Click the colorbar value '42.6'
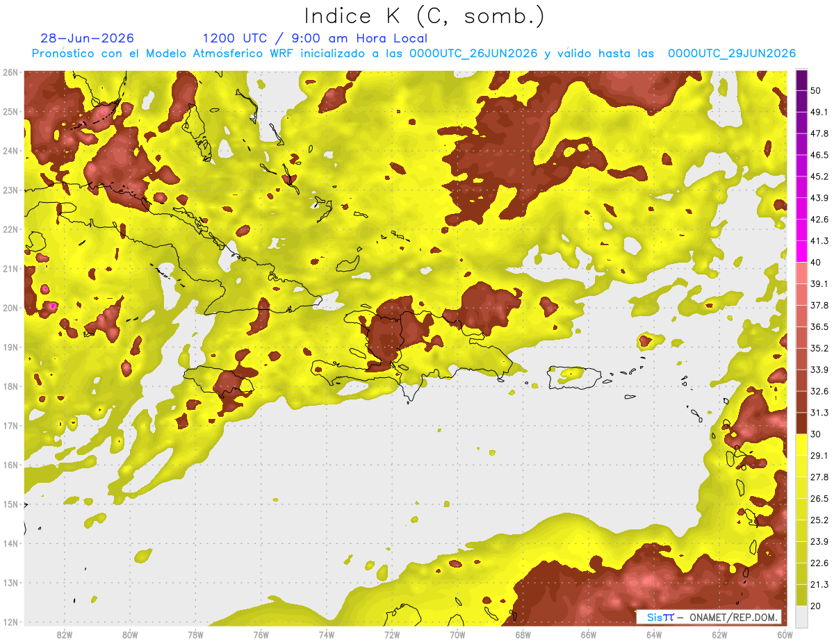 pyautogui.click(x=819, y=220)
